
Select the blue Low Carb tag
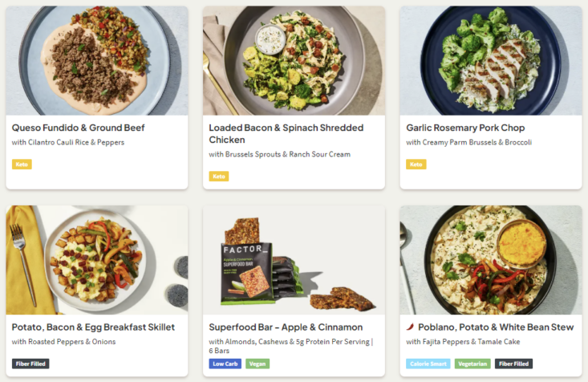225,364
